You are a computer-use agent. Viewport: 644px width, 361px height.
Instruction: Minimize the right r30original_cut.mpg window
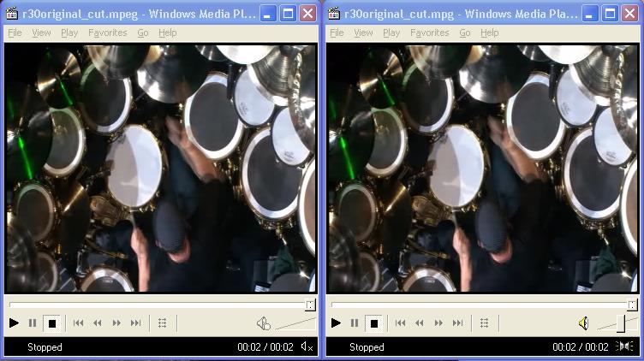[x=590, y=14]
